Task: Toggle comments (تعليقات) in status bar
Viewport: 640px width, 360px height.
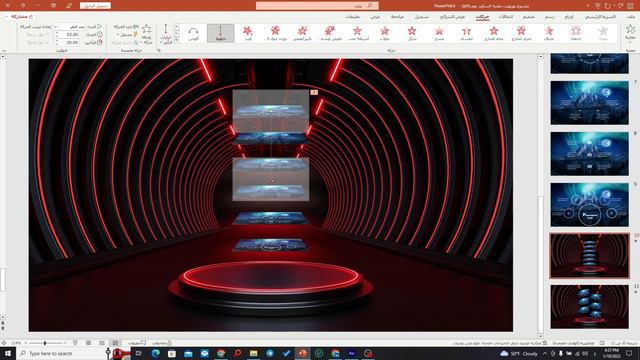Action: pyautogui.click(x=137, y=343)
